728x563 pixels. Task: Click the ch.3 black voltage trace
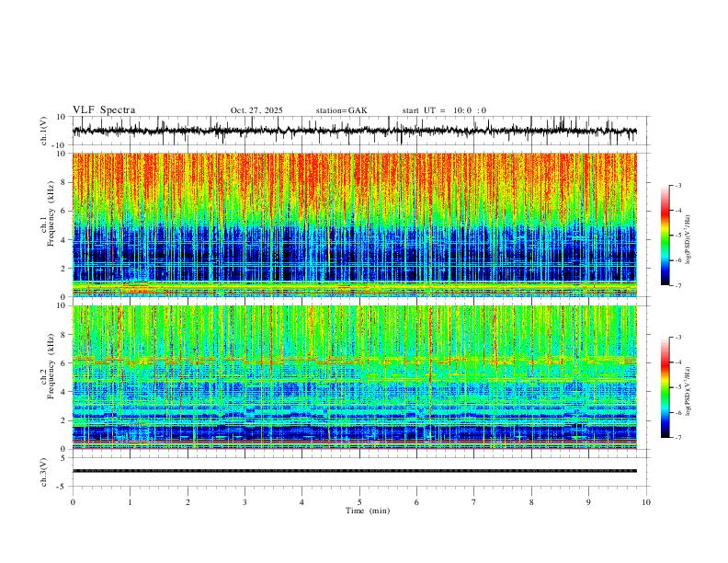[x=354, y=471]
